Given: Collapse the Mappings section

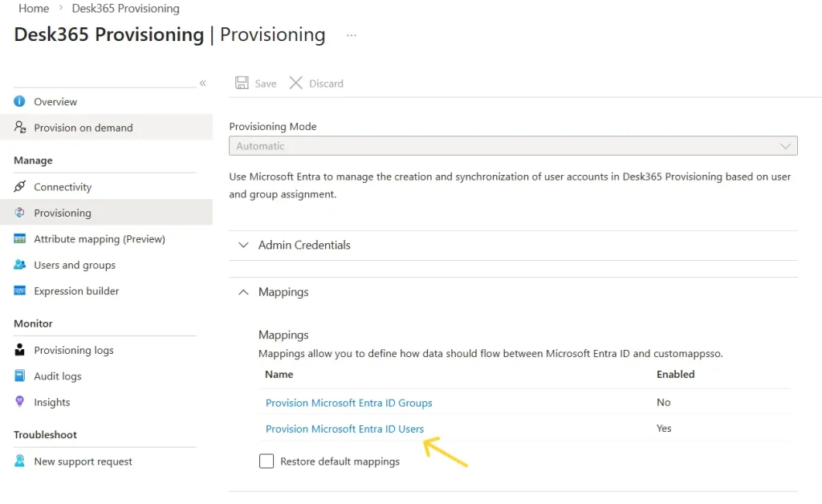Looking at the screenshot, I should tap(244, 292).
